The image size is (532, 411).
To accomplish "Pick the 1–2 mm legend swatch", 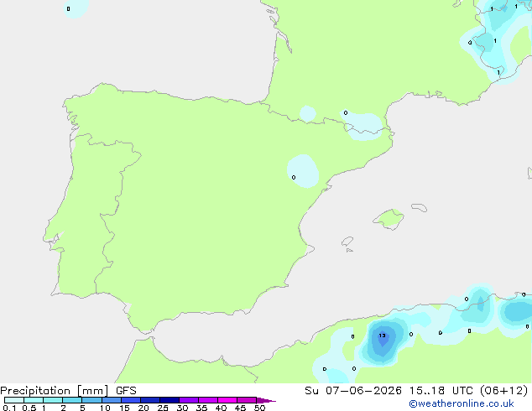I will click(x=53, y=400).
